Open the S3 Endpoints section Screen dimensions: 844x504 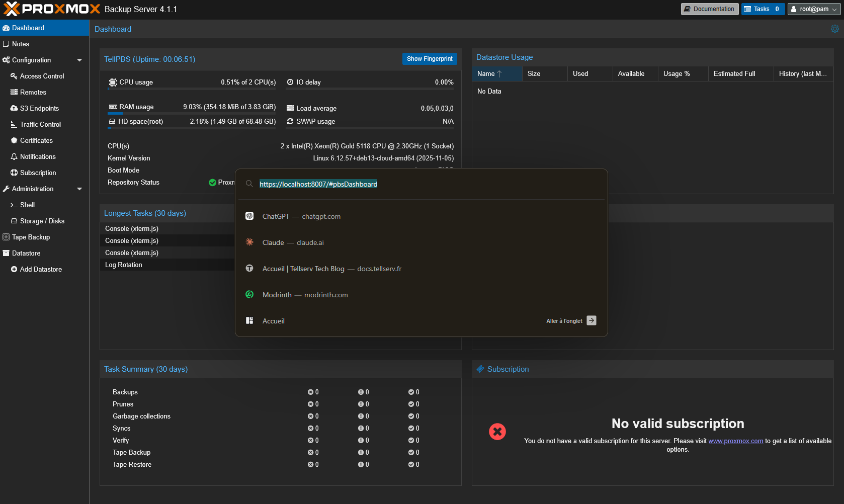coord(39,108)
